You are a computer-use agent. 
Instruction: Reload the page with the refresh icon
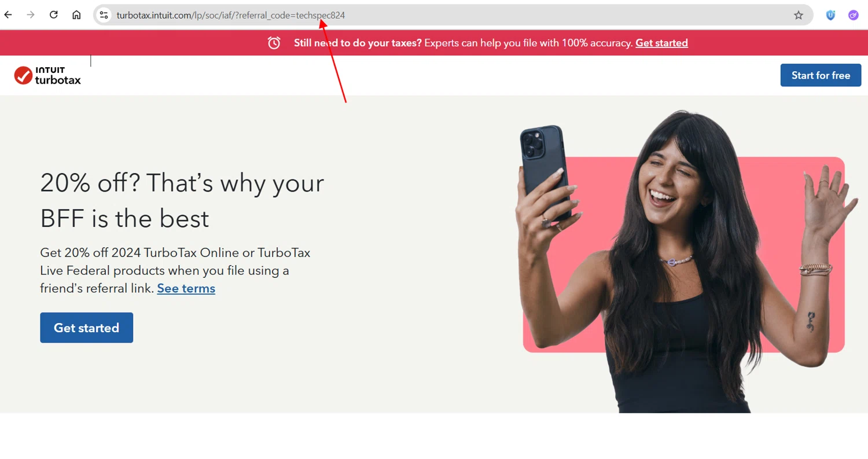[54, 15]
